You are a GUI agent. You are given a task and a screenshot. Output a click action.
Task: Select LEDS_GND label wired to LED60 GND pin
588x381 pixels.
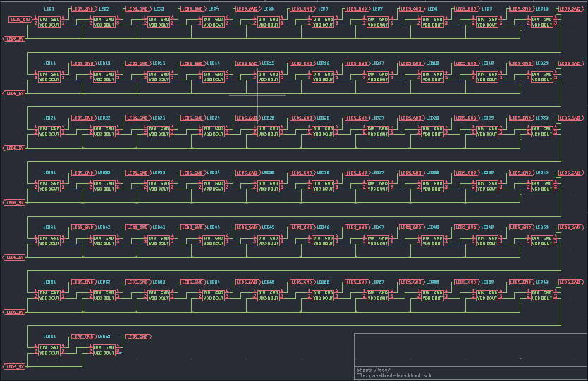(x=571, y=282)
